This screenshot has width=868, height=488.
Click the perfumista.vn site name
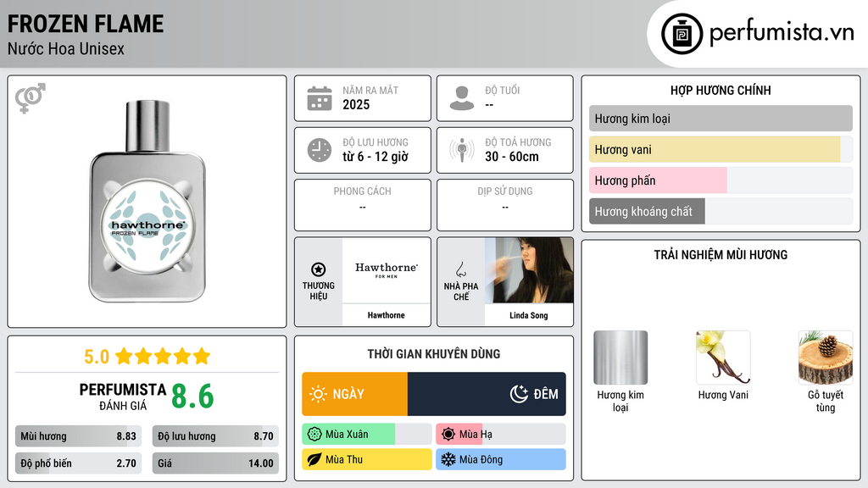point(782,33)
